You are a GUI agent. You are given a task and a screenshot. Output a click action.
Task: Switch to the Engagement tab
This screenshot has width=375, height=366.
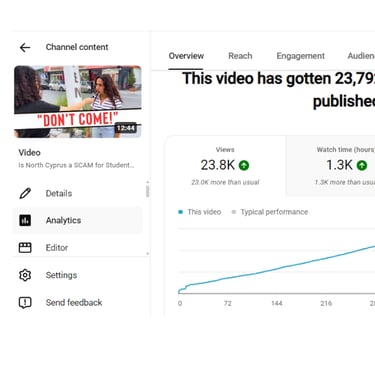point(300,56)
